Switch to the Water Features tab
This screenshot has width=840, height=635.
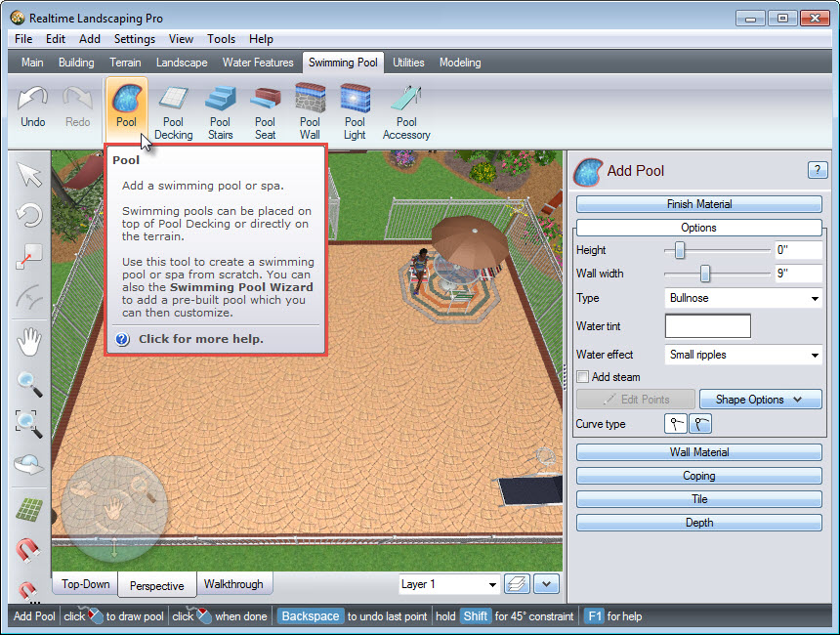(258, 63)
